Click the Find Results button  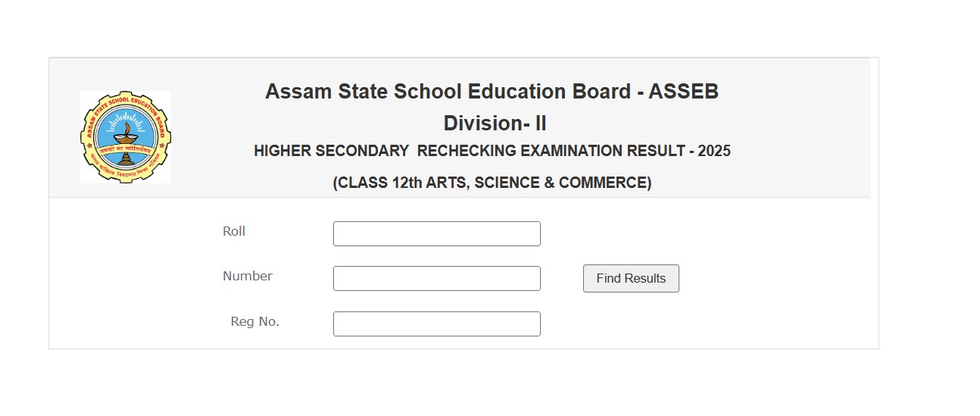(631, 278)
